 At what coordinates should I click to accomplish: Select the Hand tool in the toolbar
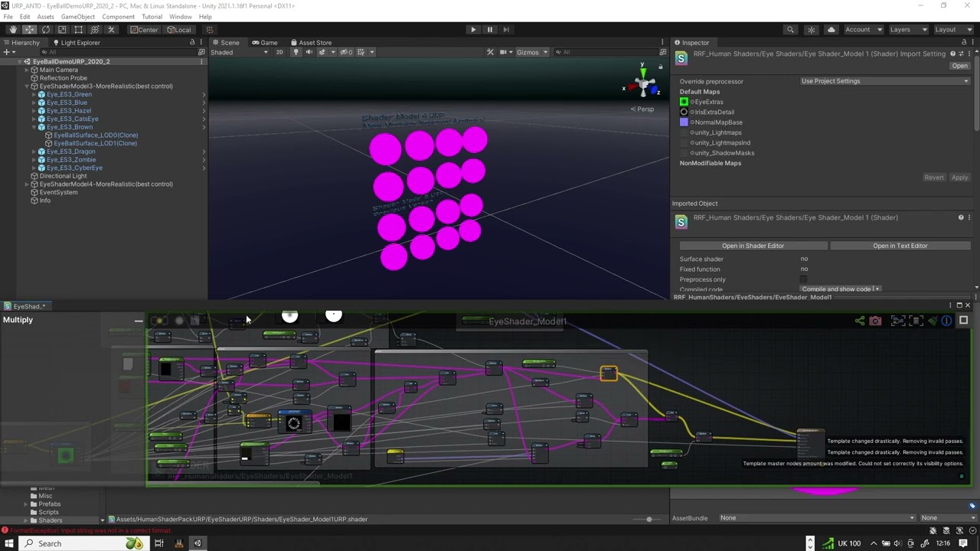[x=13, y=30]
